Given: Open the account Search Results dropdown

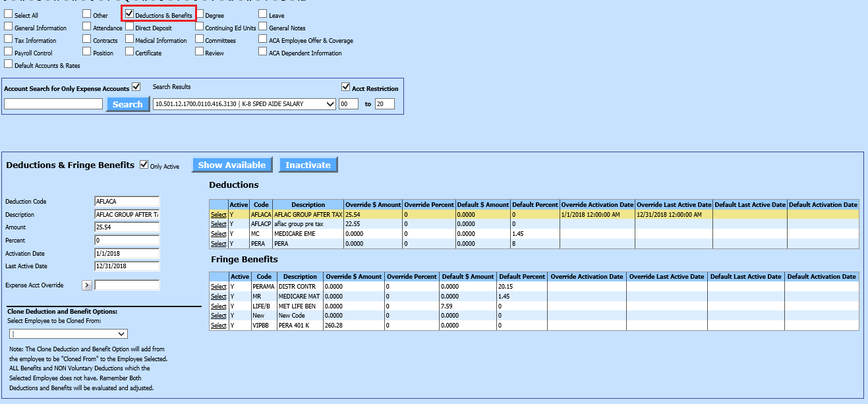Looking at the screenshot, I should (245, 104).
